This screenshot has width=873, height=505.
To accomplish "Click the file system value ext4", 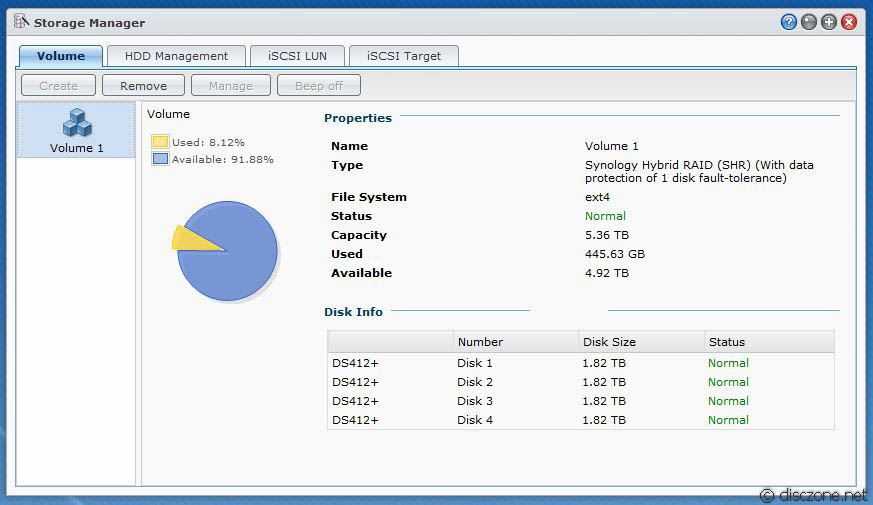I will coord(597,197).
